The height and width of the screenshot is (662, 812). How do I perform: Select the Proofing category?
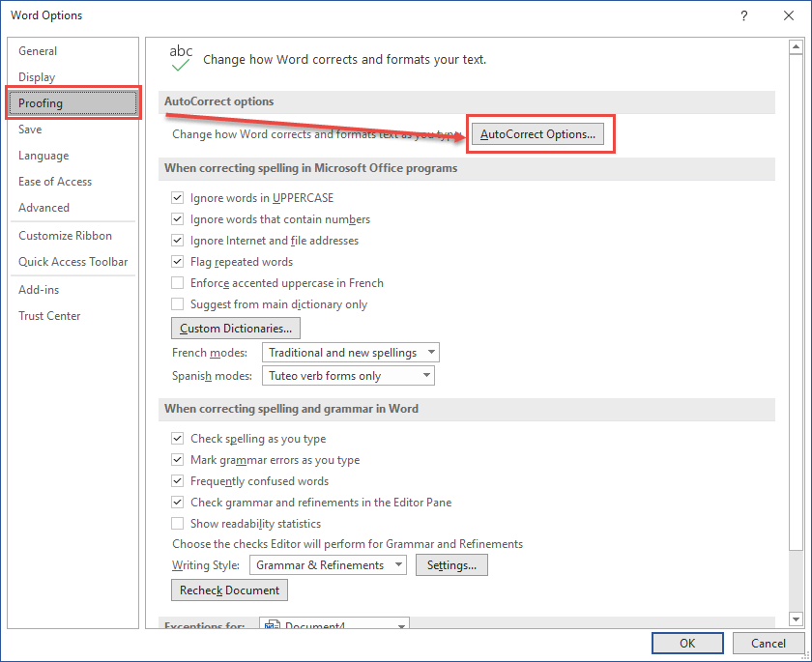(x=73, y=103)
